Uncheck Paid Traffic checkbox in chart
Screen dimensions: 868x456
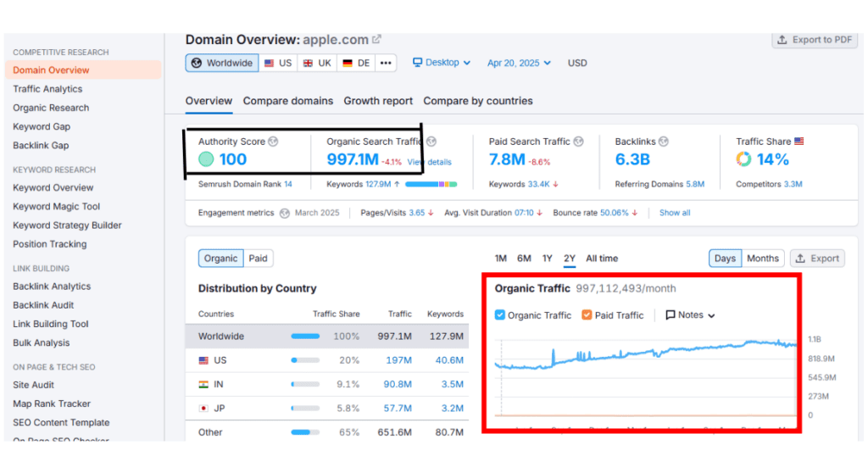point(587,315)
